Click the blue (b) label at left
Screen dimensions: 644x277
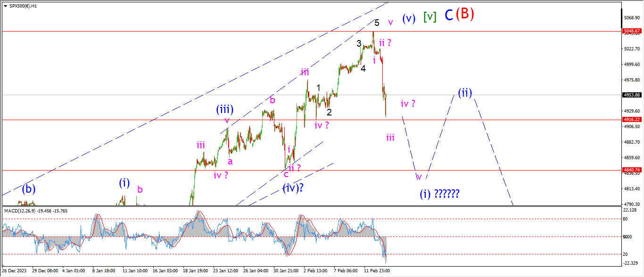pos(29,189)
